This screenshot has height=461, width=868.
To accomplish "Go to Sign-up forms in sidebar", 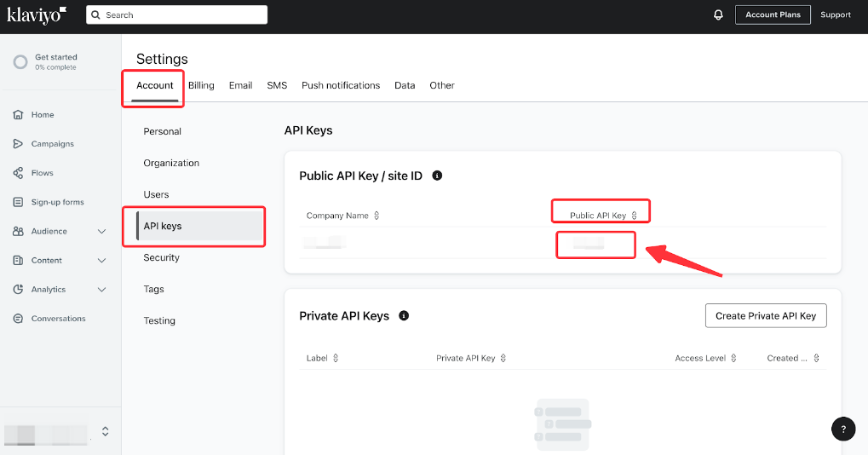I will tap(58, 202).
